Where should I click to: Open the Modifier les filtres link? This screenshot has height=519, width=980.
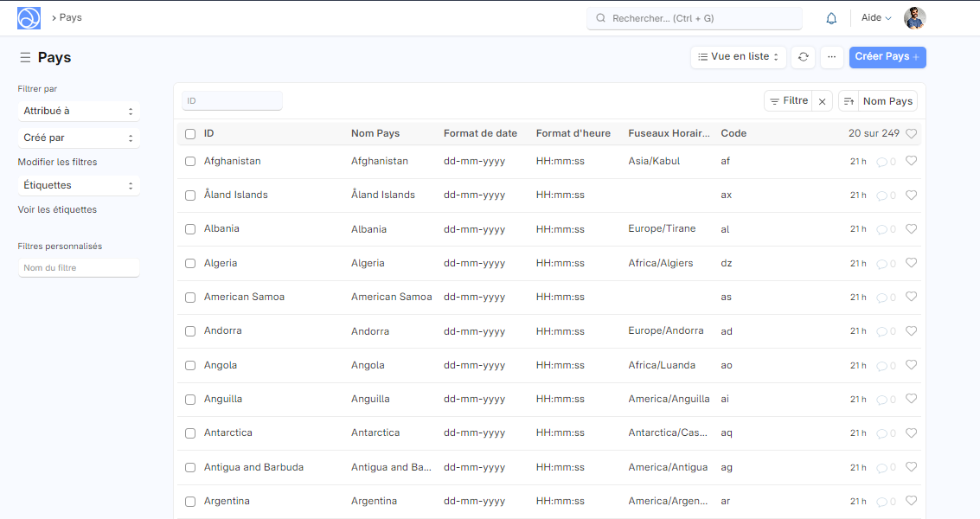coord(57,162)
